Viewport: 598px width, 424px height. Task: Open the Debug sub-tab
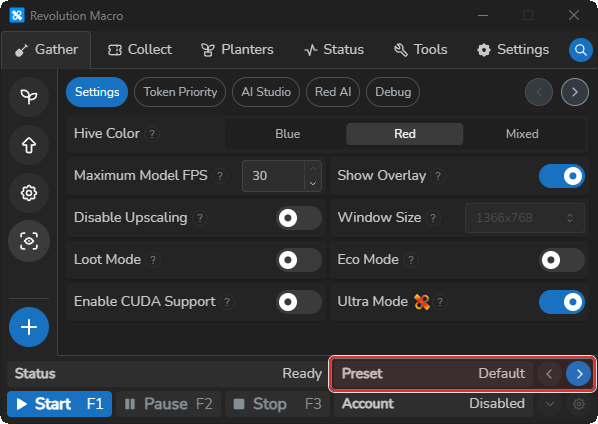pos(393,92)
